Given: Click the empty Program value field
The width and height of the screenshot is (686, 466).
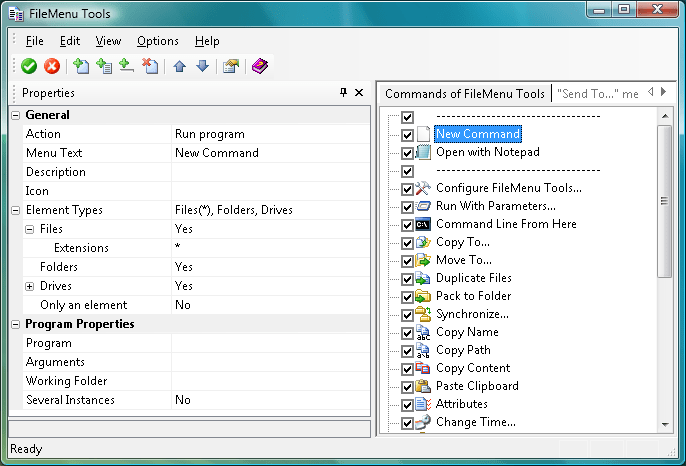Looking at the screenshot, I should tap(270, 343).
